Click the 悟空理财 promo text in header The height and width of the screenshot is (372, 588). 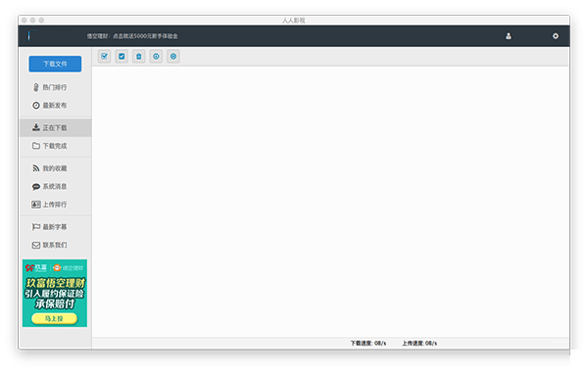click(132, 36)
